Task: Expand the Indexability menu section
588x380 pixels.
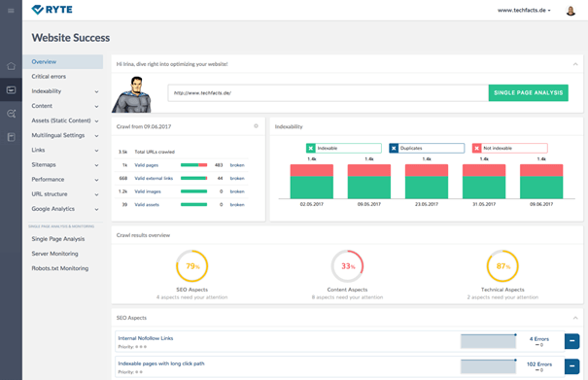Action: tap(64, 91)
